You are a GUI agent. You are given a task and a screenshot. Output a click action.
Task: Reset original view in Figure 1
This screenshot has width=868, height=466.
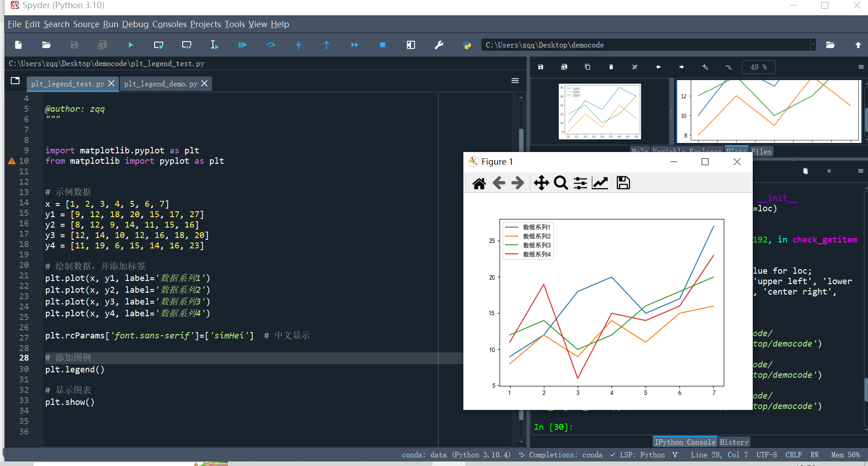click(x=479, y=183)
